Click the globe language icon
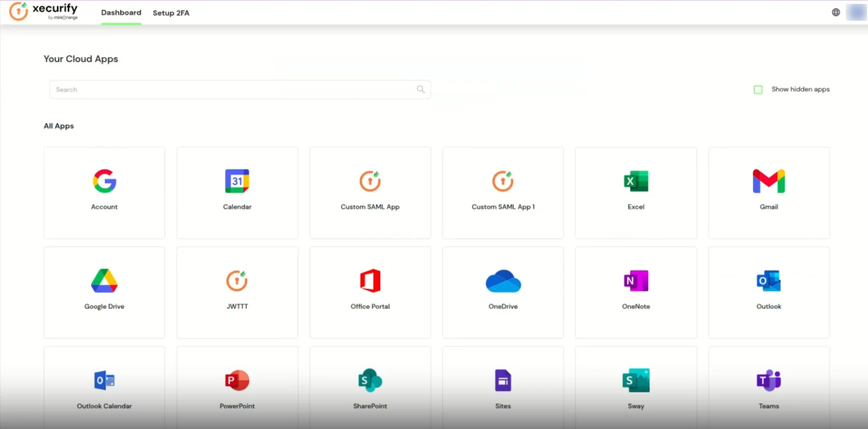 click(836, 13)
